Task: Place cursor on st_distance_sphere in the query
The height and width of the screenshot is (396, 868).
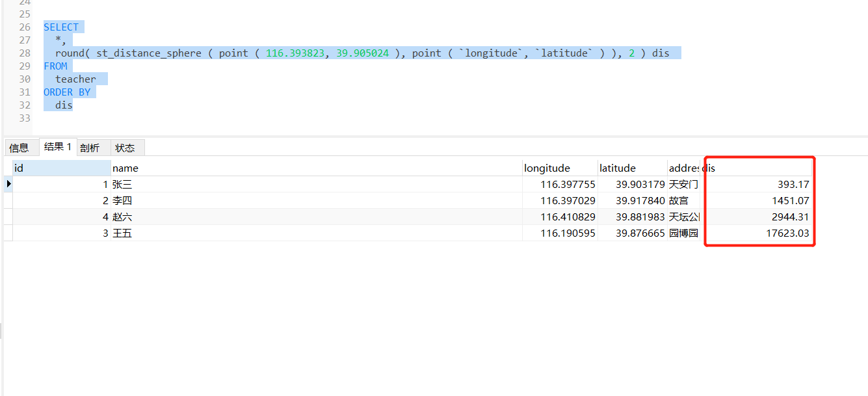Action: coord(149,53)
